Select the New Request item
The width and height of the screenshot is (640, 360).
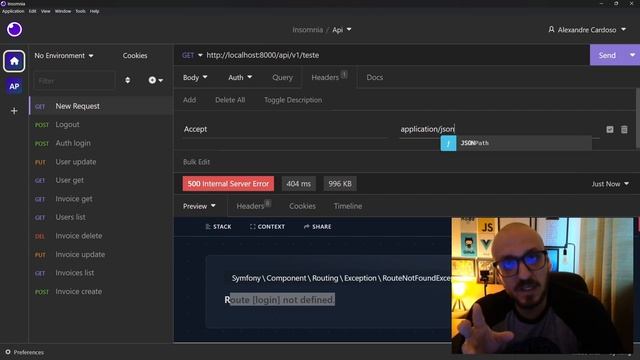pyautogui.click(x=101, y=106)
